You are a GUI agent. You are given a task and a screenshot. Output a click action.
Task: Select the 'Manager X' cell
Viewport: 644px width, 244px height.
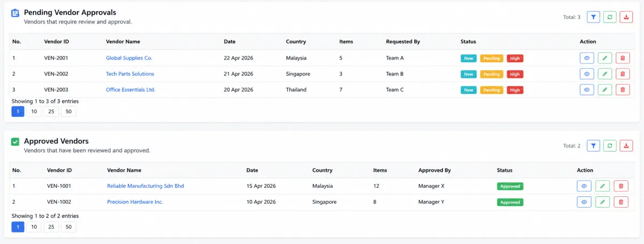[x=432, y=186]
